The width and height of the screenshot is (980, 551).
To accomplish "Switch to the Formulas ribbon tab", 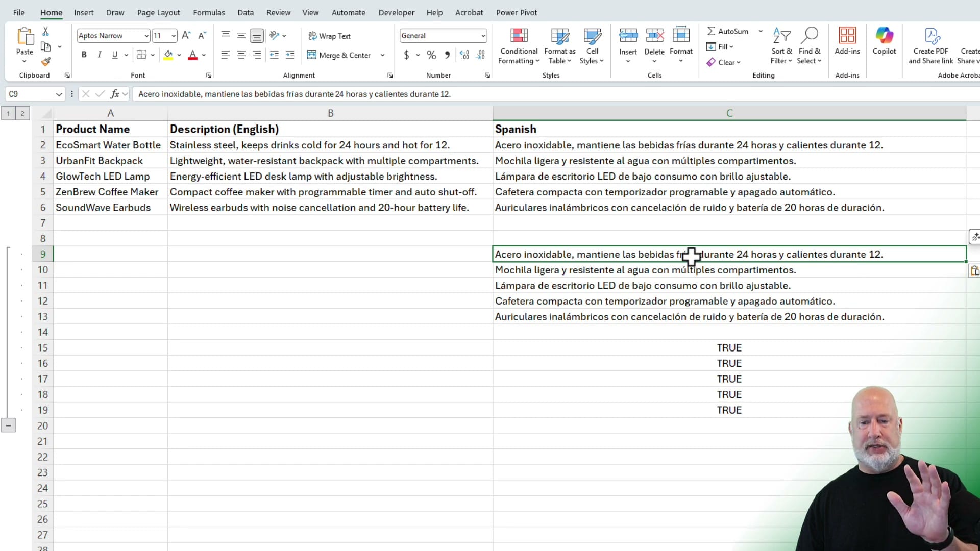I will tap(209, 12).
